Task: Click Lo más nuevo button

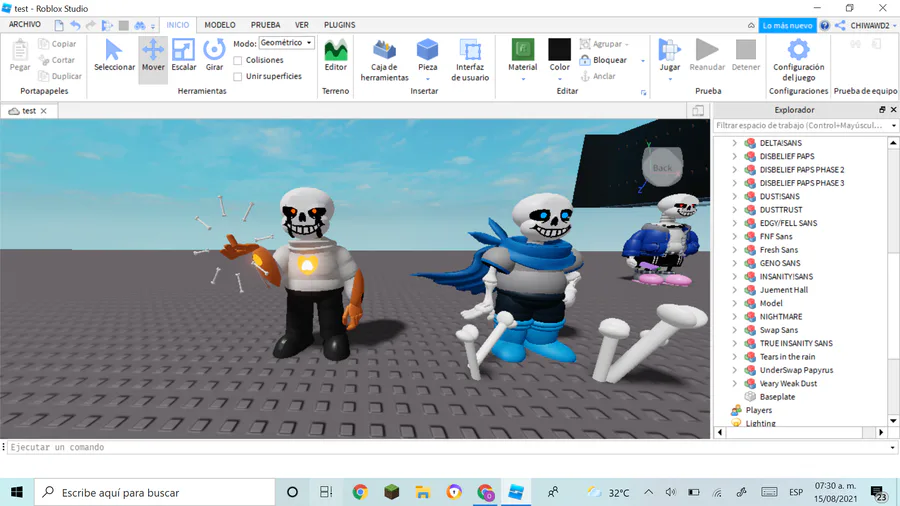Action: (788, 25)
